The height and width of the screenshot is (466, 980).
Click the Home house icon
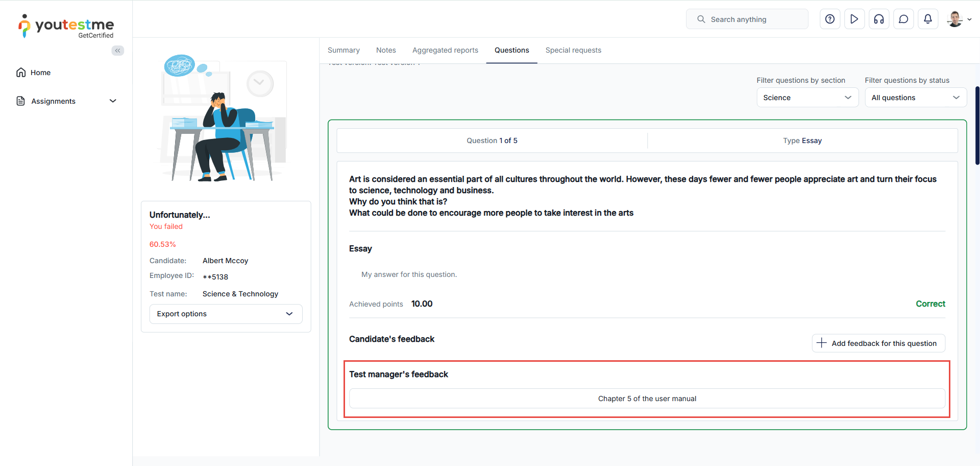click(21, 73)
